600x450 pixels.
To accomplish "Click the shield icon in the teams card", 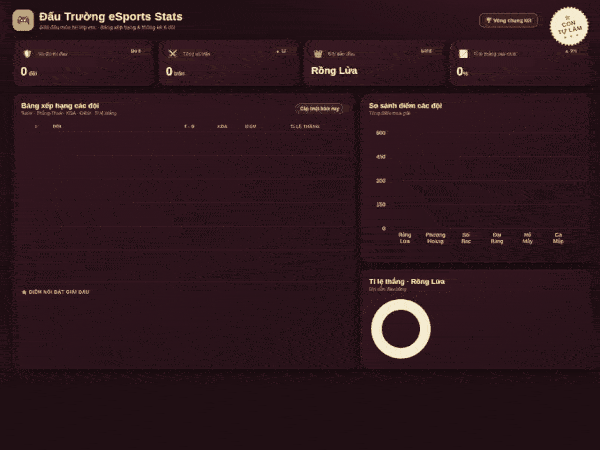I will pyautogui.click(x=27, y=54).
